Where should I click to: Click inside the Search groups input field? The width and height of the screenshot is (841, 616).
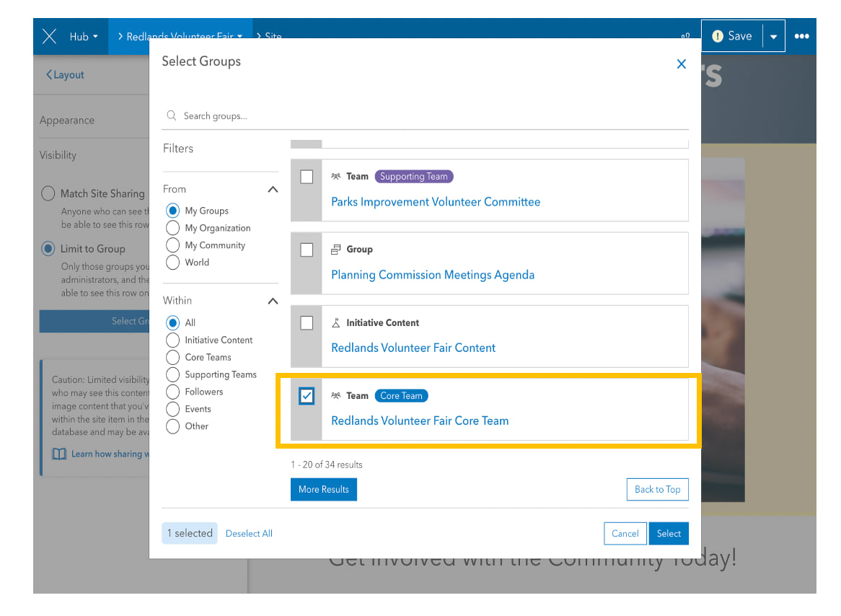[289, 115]
